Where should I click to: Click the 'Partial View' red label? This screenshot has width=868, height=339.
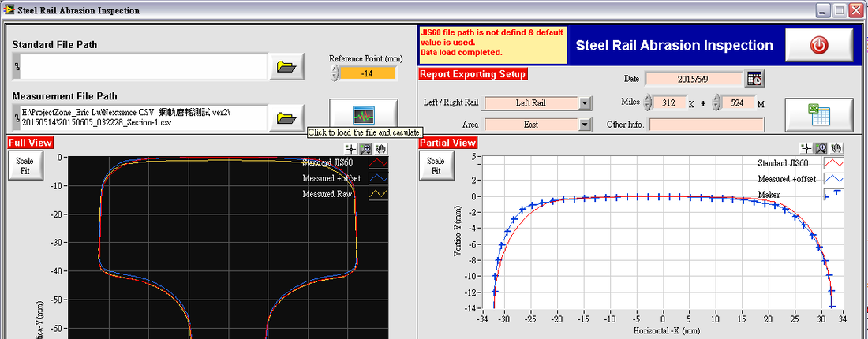448,143
